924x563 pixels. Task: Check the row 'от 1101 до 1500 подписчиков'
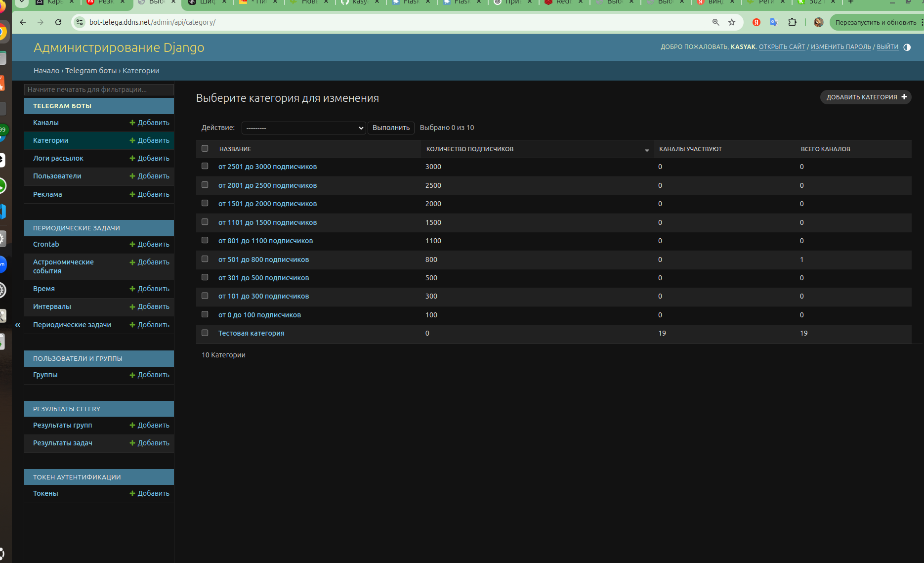click(205, 222)
